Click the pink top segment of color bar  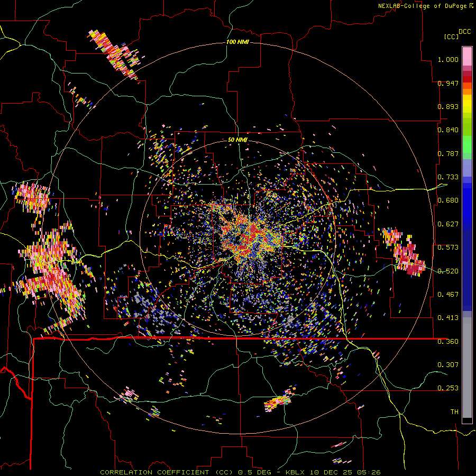point(467,56)
